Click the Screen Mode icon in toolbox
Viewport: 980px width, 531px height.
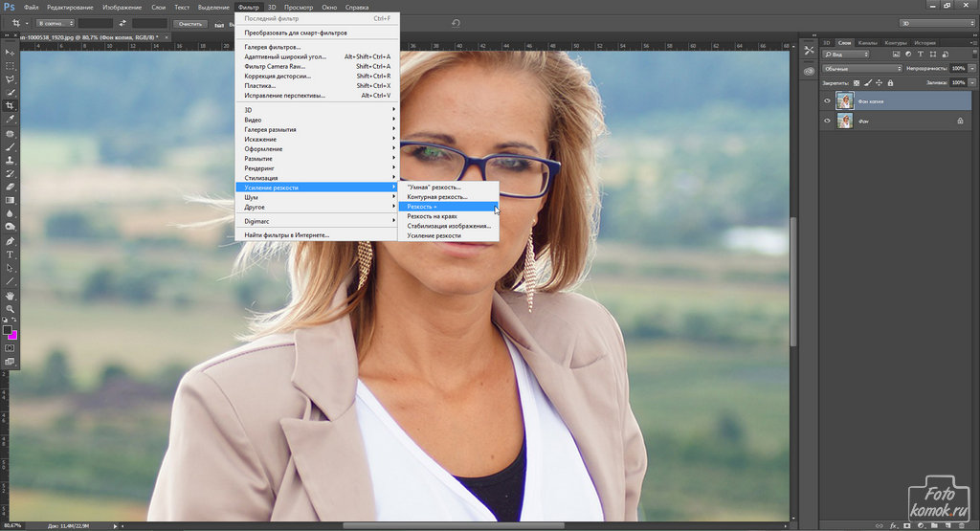[x=10, y=362]
